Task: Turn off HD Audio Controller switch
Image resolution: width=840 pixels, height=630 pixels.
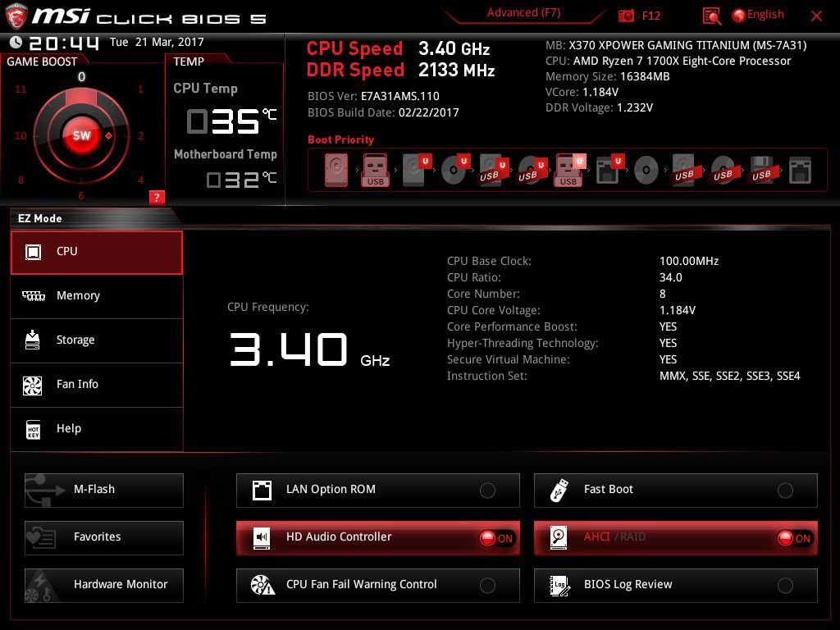Action: (x=496, y=538)
